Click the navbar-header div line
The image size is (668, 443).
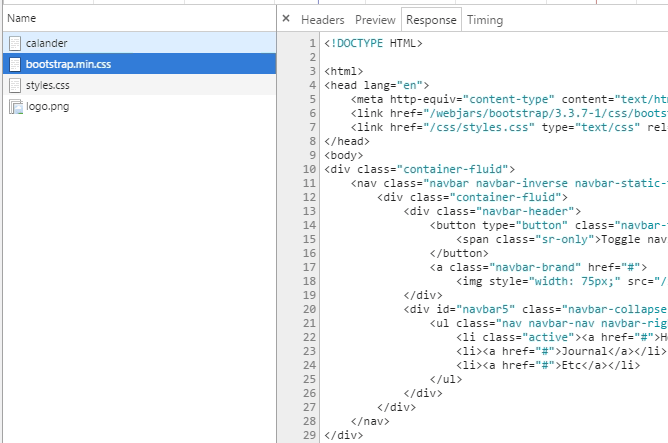click(492, 211)
